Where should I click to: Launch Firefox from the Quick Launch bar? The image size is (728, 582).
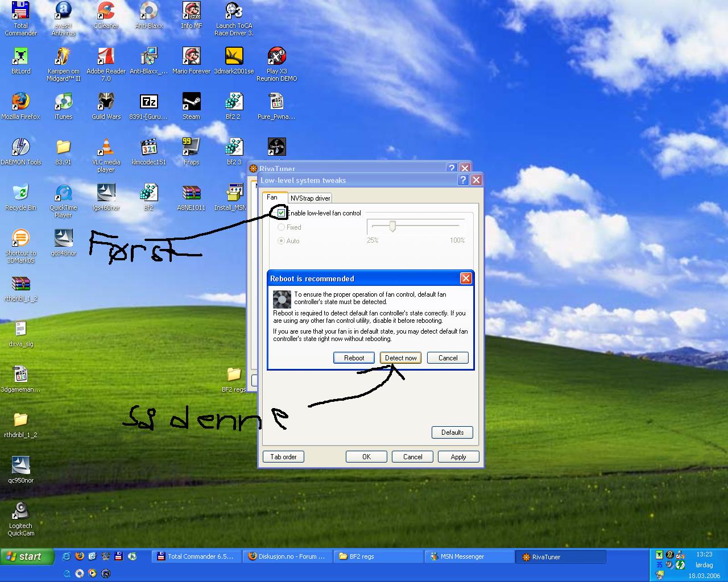click(x=80, y=556)
